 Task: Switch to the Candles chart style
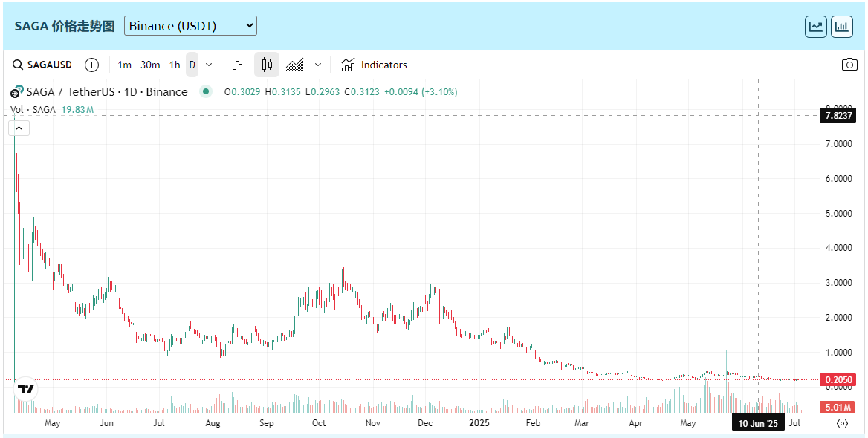(267, 65)
